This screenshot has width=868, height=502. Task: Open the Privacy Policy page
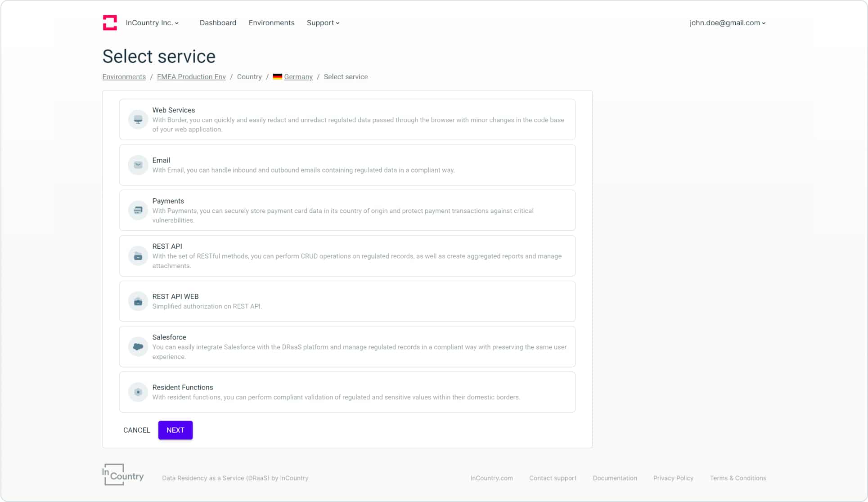point(673,478)
